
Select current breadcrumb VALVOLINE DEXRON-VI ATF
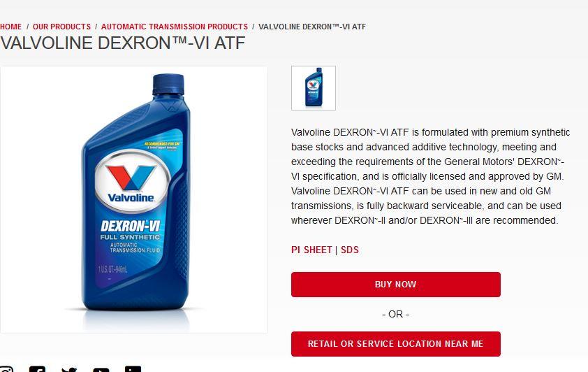[312, 27]
